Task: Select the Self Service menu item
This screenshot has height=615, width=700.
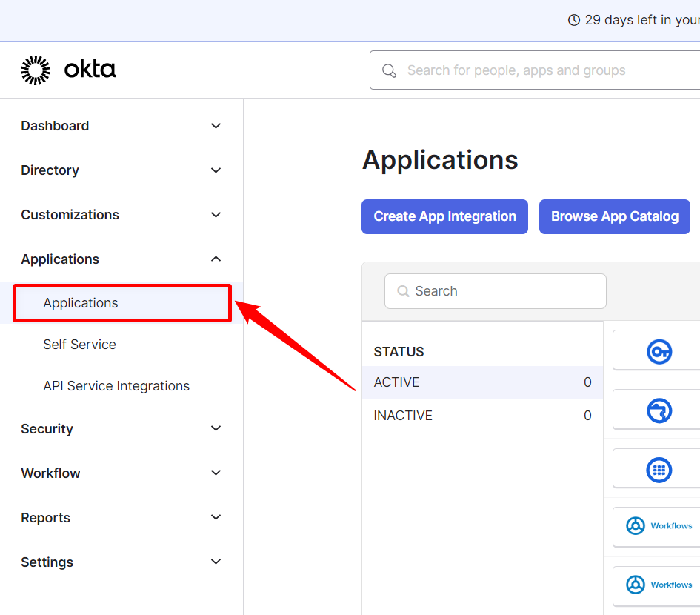Action: (x=79, y=344)
